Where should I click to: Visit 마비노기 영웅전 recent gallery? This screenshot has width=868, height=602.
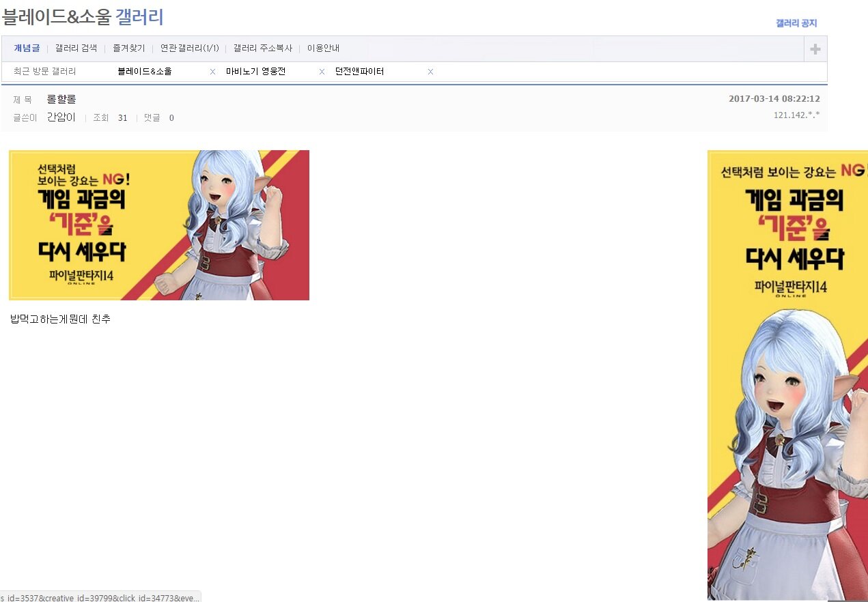tap(257, 72)
